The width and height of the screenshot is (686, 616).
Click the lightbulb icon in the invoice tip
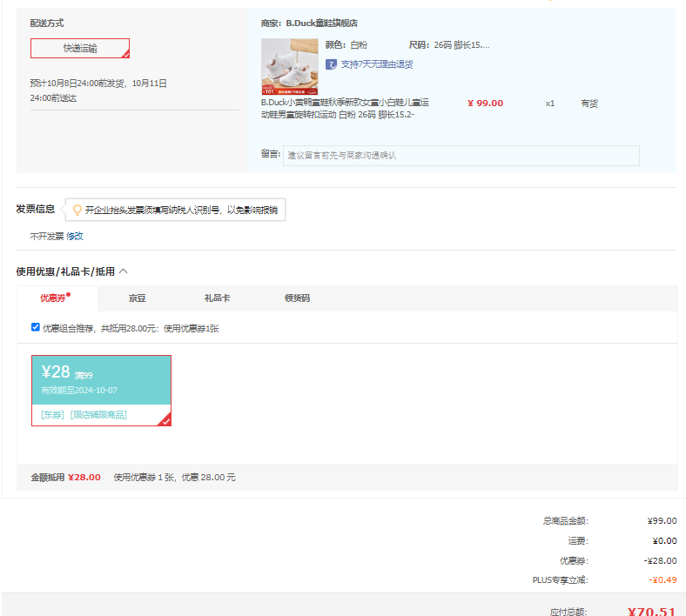(x=77, y=210)
